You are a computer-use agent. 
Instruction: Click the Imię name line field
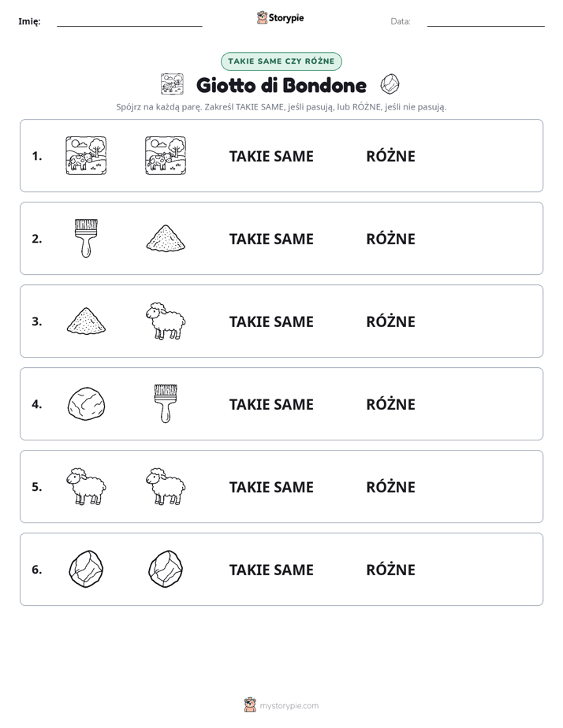pyautogui.click(x=129, y=21)
